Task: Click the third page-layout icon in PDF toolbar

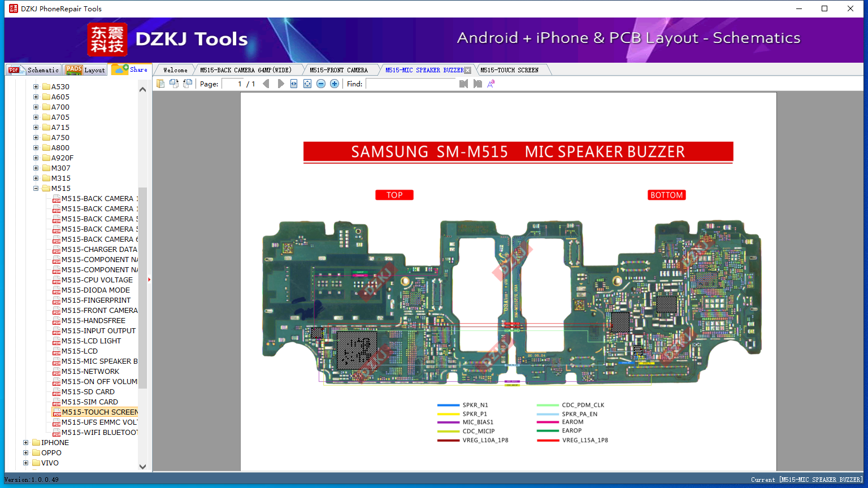Action: point(188,84)
